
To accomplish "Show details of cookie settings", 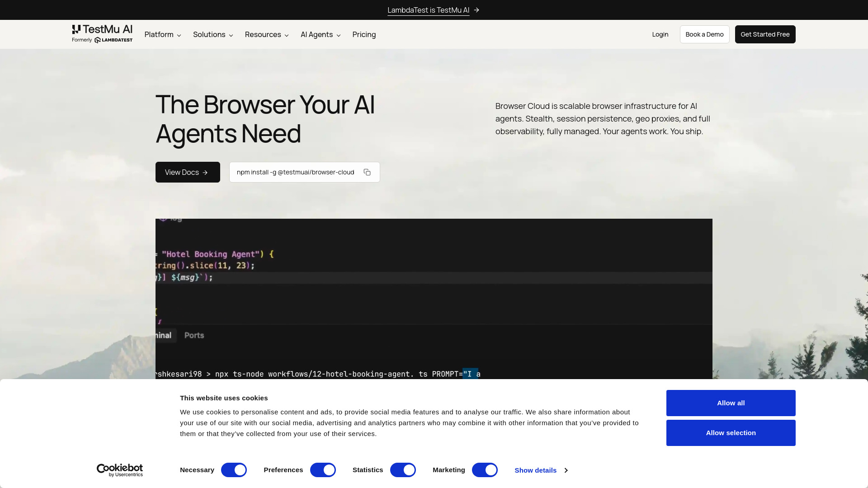I will (541, 470).
